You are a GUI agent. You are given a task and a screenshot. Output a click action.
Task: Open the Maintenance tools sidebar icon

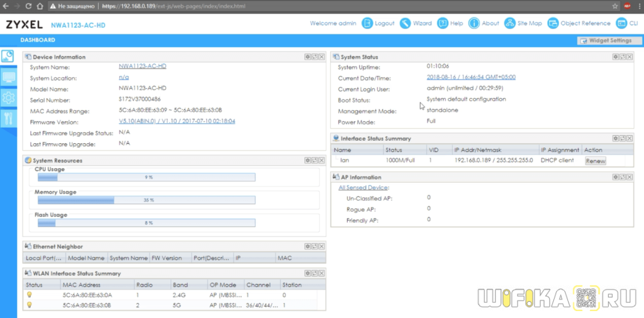tap(8, 118)
